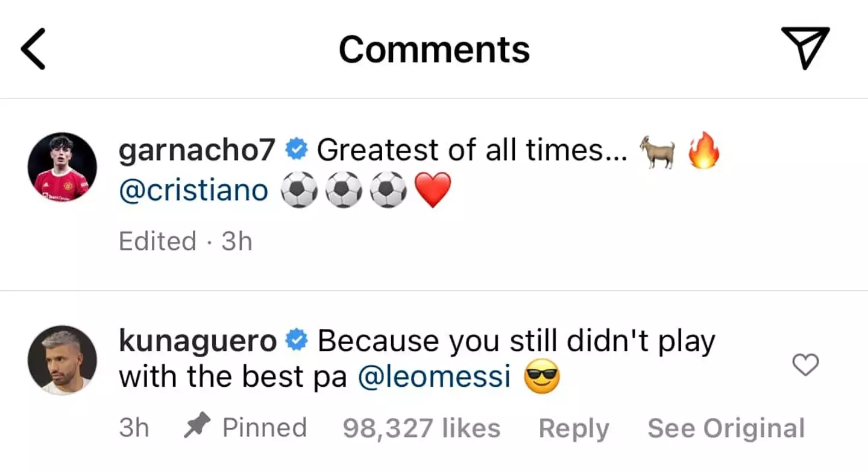Screen dimensions: 868x473
Task: Follow the @leomessi mention
Action: pos(434,378)
